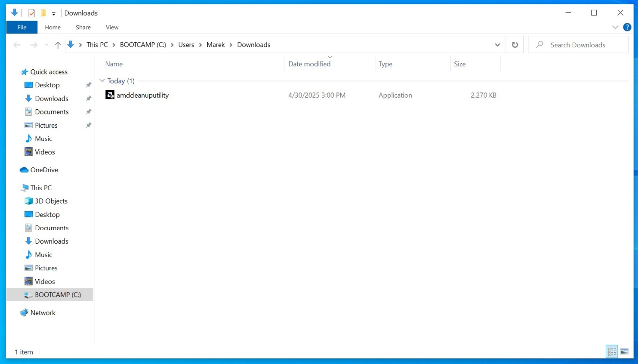
Task: Expand the ribbon with the chevron
Action: coord(615,27)
